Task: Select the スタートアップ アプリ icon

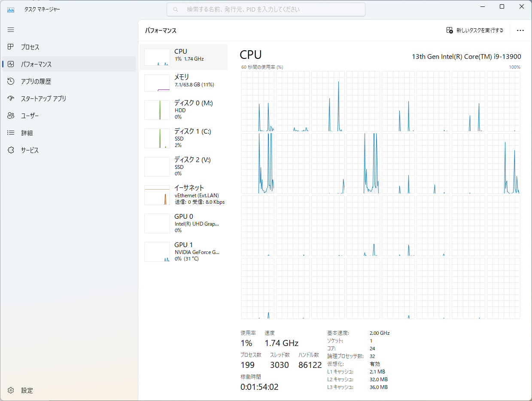Action: coord(11,98)
